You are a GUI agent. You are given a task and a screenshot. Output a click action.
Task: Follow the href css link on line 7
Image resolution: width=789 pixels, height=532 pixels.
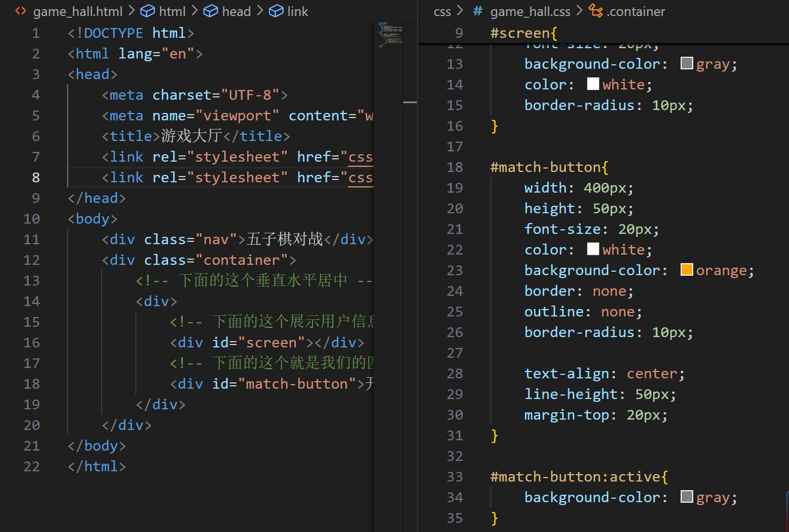pyautogui.click(x=361, y=157)
